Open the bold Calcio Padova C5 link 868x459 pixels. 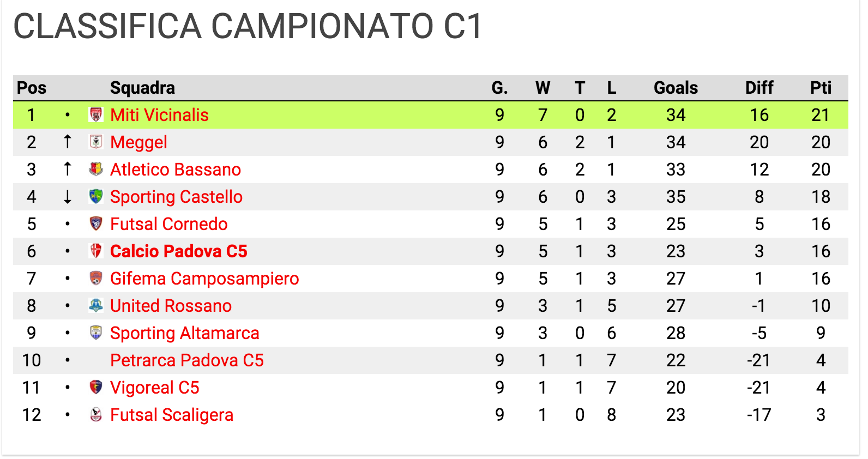pos(179,251)
